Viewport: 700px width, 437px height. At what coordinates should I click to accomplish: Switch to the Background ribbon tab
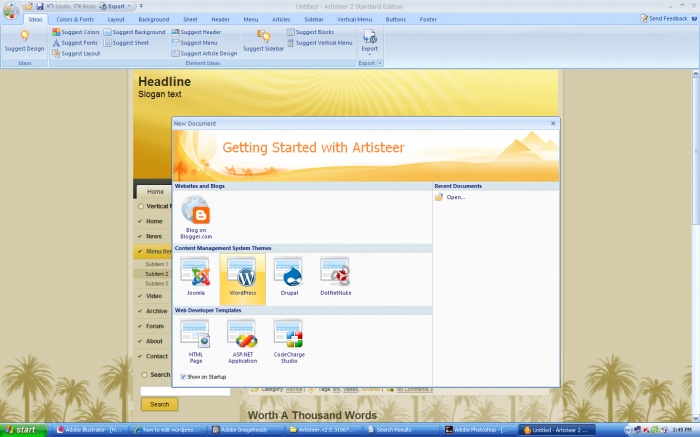point(154,19)
